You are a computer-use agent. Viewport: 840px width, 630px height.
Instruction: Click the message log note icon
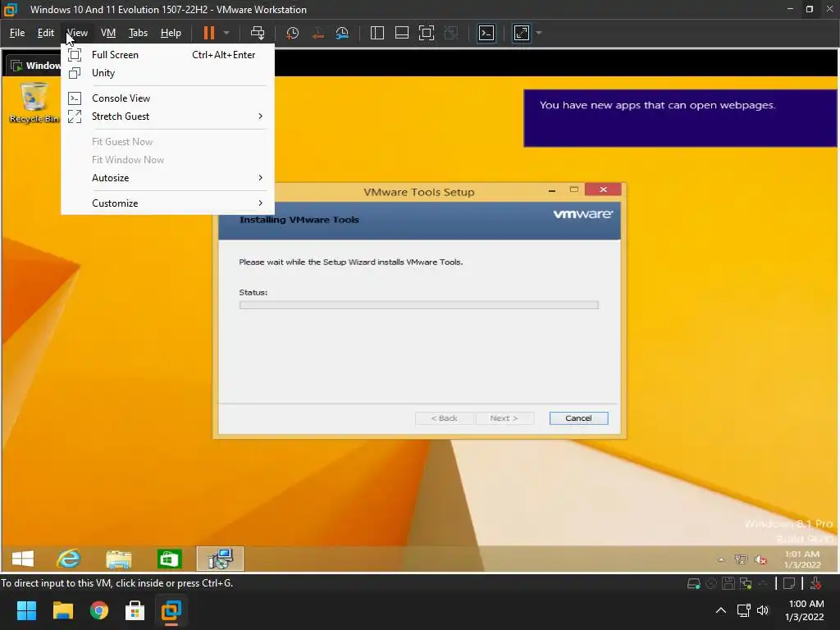coord(789,583)
